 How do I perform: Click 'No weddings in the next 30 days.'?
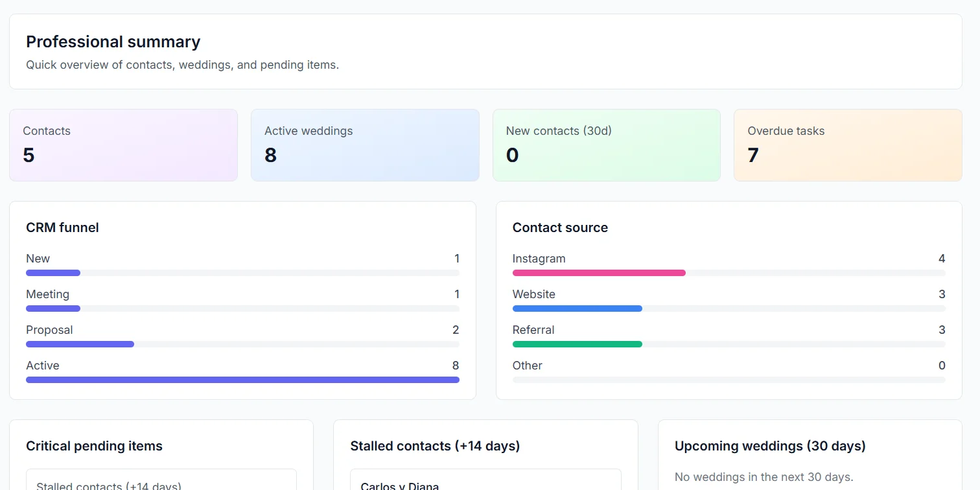(x=764, y=477)
